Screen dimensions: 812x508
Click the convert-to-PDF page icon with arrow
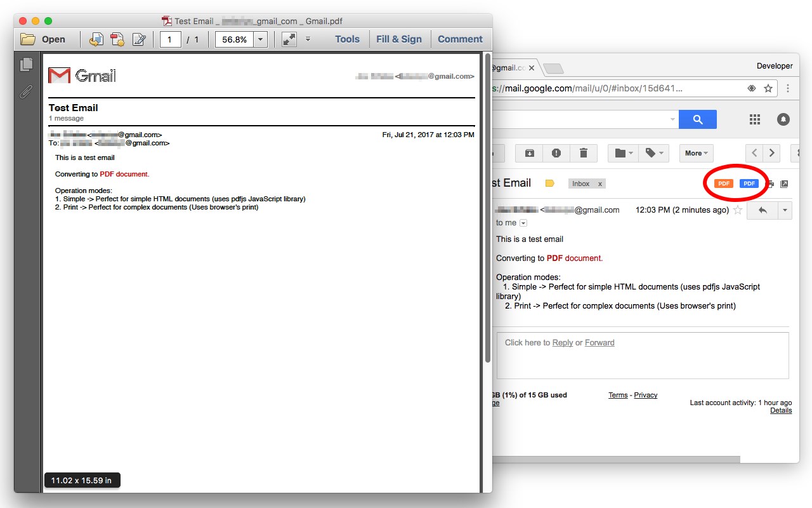pos(96,39)
